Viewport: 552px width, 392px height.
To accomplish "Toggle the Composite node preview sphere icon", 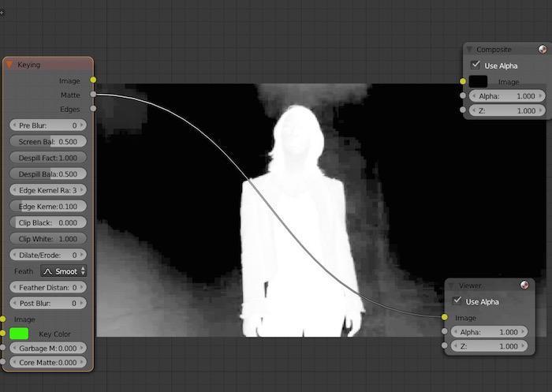I will [543, 49].
